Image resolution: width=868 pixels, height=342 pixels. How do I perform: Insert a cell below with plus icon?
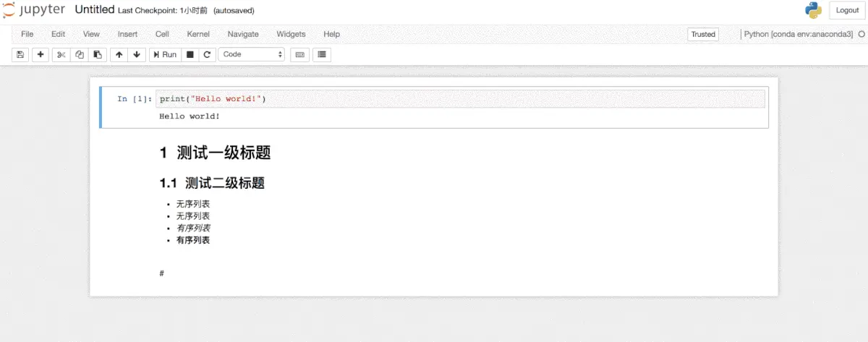pos(41,54)
